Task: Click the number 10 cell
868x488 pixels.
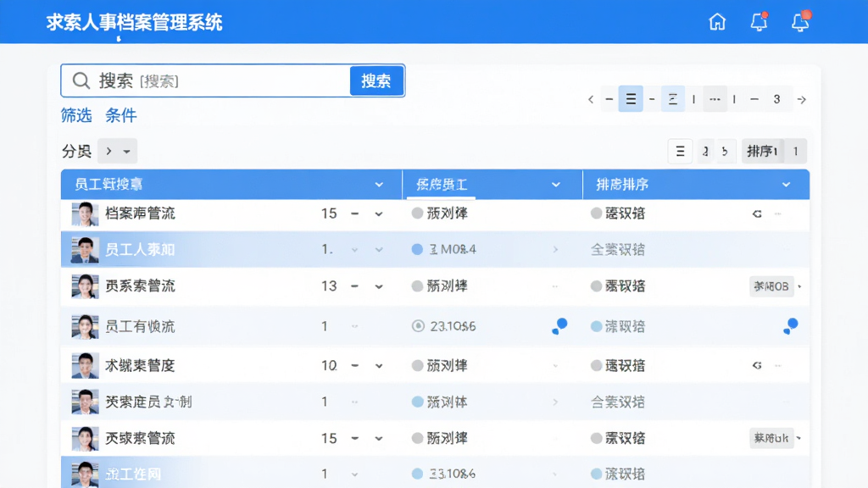Action: tap(329, 365)
